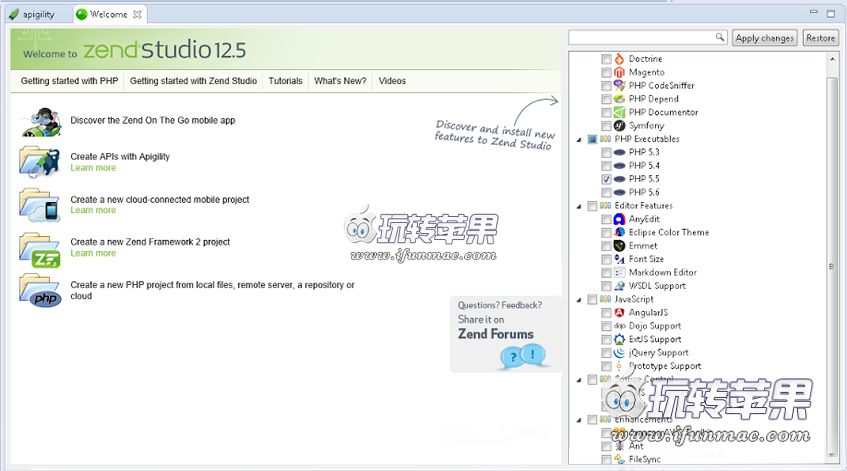Check the jQuery Support checkbox

pos(606,353)
